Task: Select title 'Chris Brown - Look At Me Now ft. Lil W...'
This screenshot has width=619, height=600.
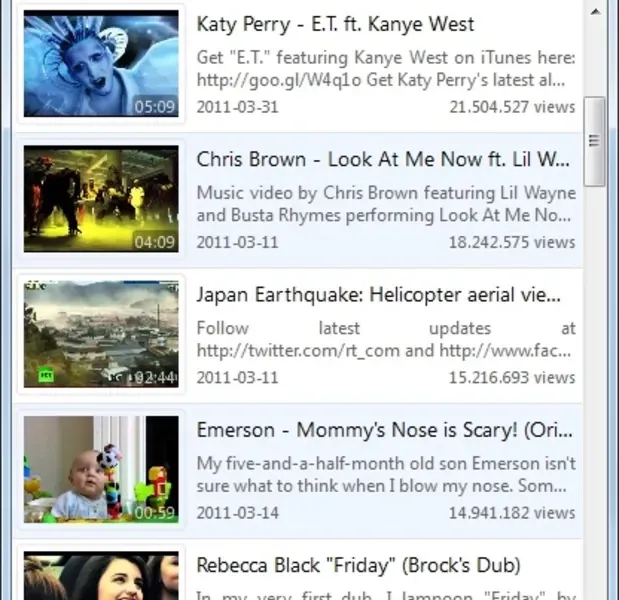Action: (383, 159)
